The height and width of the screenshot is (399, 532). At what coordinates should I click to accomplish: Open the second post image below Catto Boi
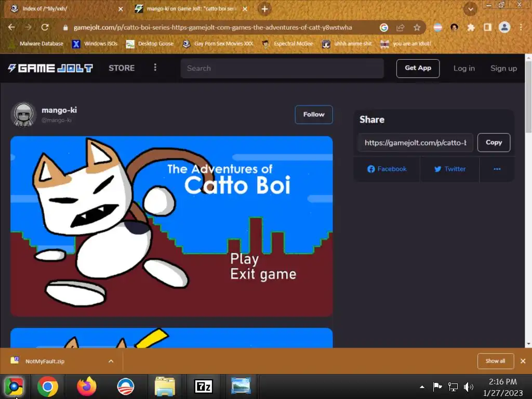(x=171, y=338)
